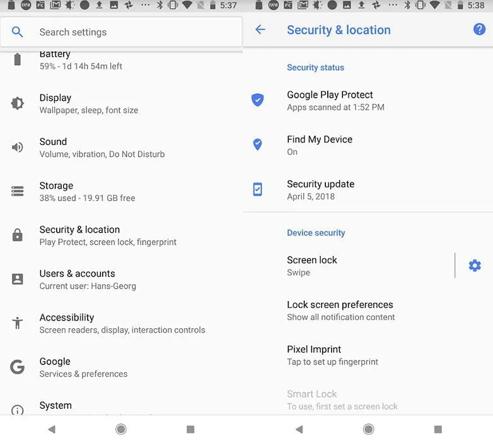Open Security update April 5, 2018
This screenshot has height=448, width=493.
click(x=368, y=190)
